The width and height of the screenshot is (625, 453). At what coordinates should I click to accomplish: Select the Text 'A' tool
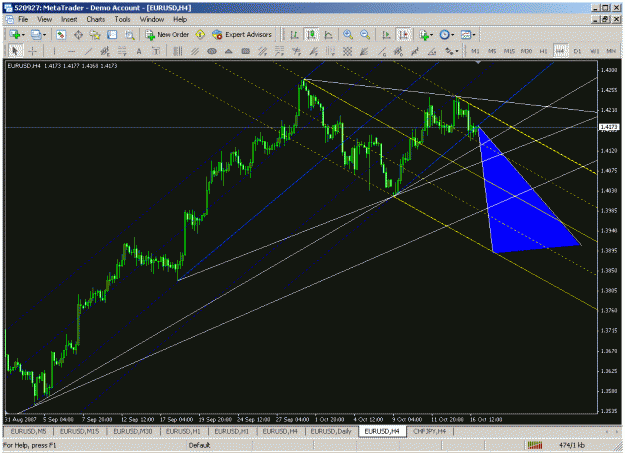tap(139, 51)
